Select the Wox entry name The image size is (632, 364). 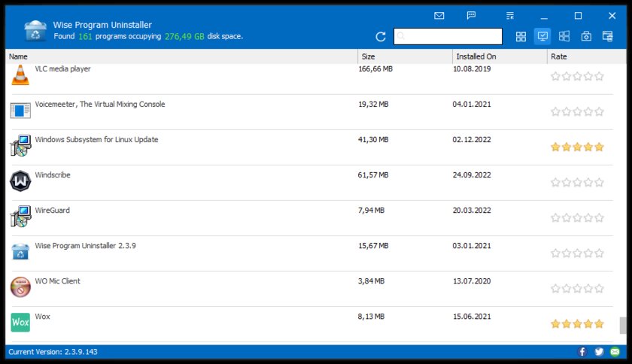coord(42,317)
